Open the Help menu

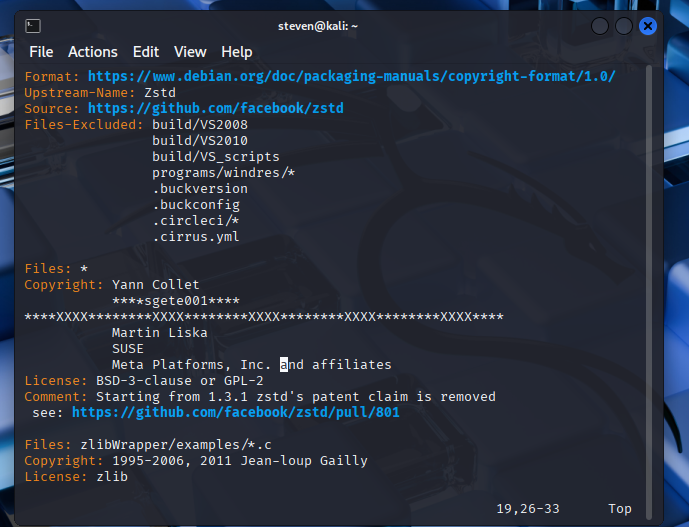click(237, 52)
